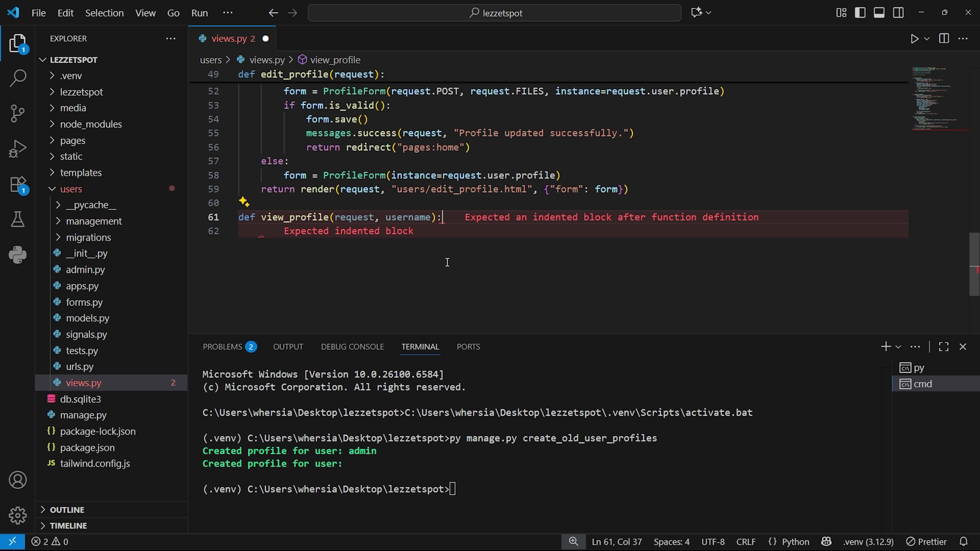This screenshot has height=551, width=980.
Task: Click the split editor right icon
Action: click(x=944, y=39)
